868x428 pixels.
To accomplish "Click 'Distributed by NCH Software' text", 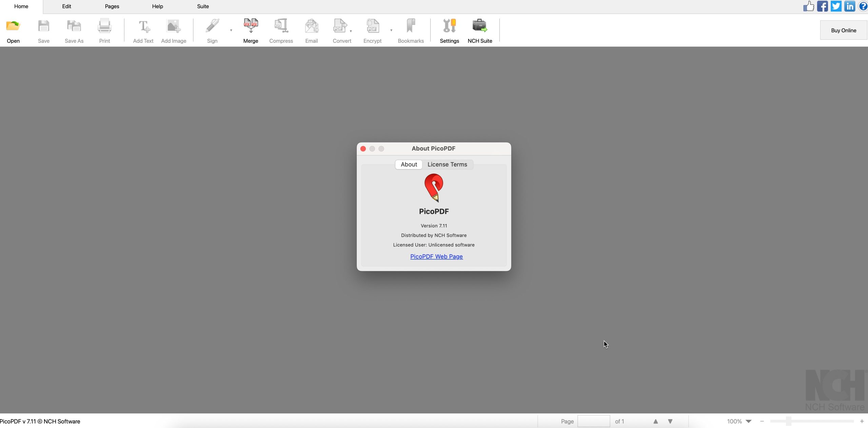I will (x=434, y=235).
